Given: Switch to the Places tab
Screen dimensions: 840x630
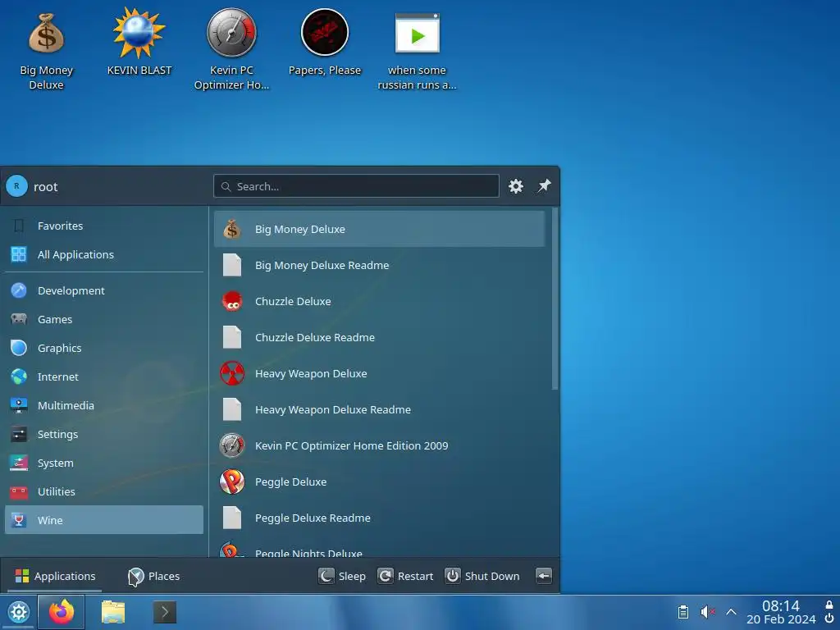Looking at the screenshot, I should (x=153, y=576).
